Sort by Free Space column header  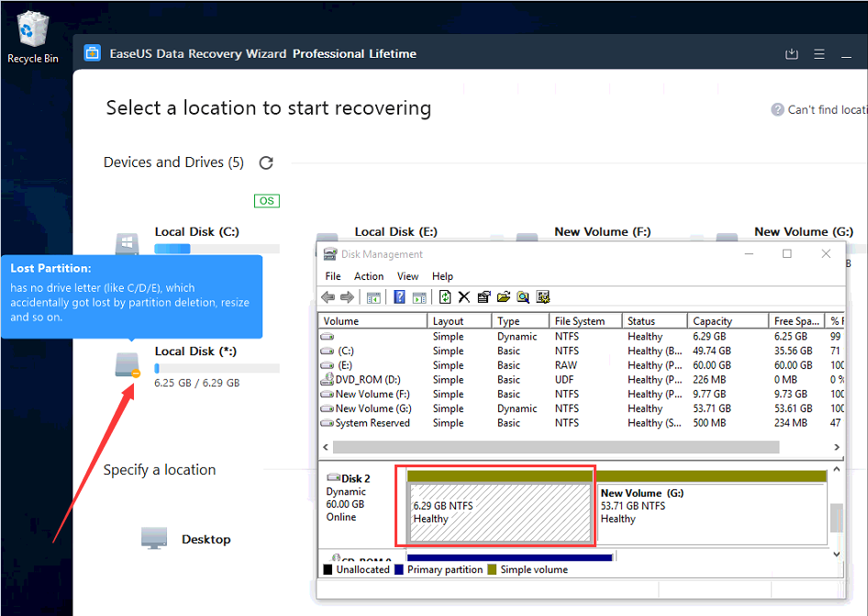[796, 320]
